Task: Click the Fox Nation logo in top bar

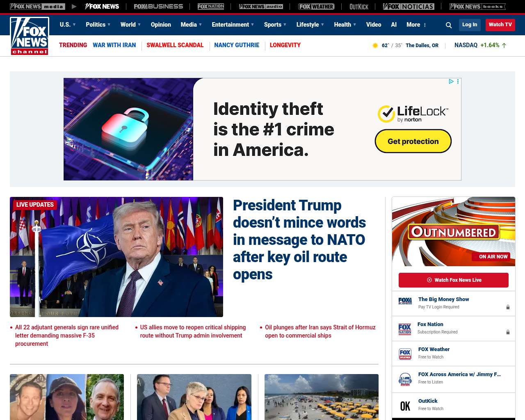Action: coord(211,7)
